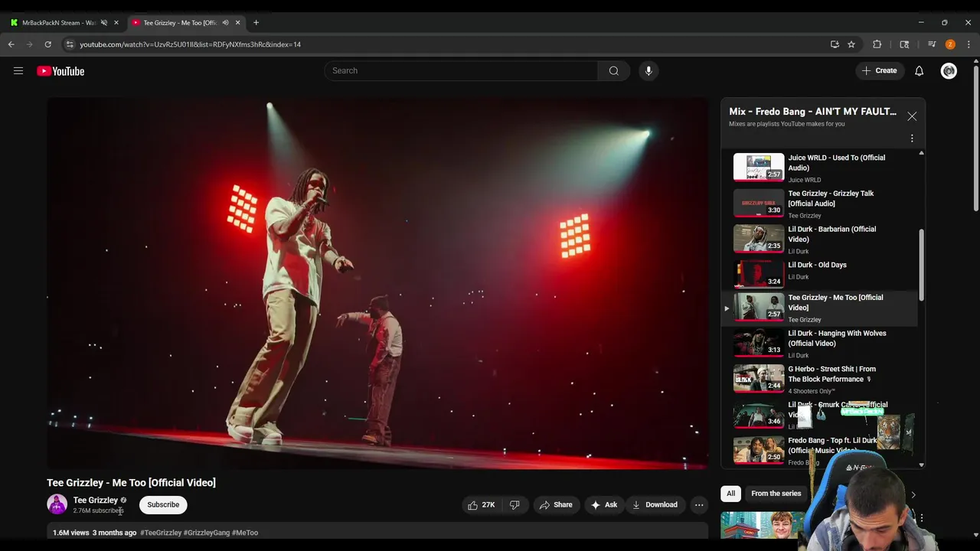Mute the Tee Grizzley tab audio
This screenshot has height=551, width=980.
(x=225, y=23)
